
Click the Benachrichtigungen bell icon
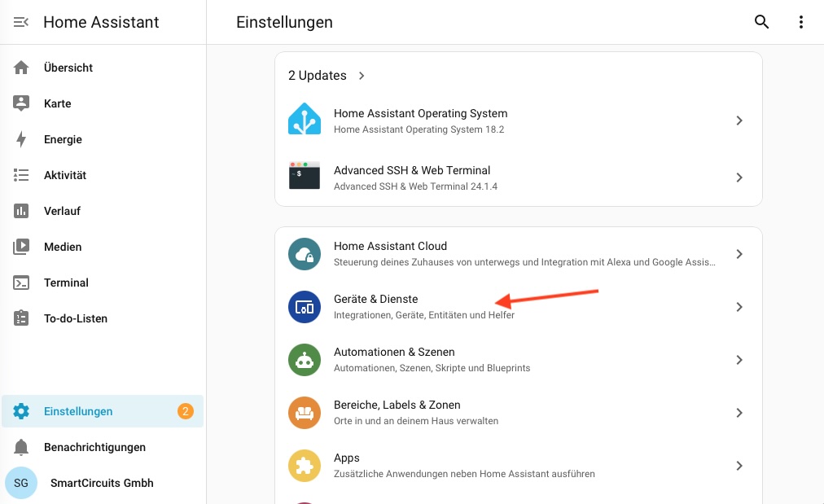21,447
